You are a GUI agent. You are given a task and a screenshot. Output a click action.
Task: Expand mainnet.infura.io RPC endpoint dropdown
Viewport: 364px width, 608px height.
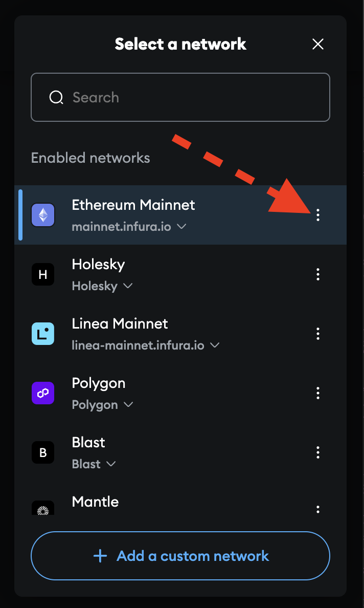(181, 227)
